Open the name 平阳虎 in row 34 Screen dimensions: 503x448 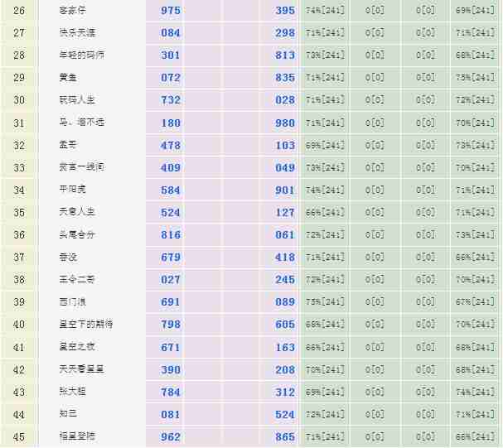click(x=73, y=190)
